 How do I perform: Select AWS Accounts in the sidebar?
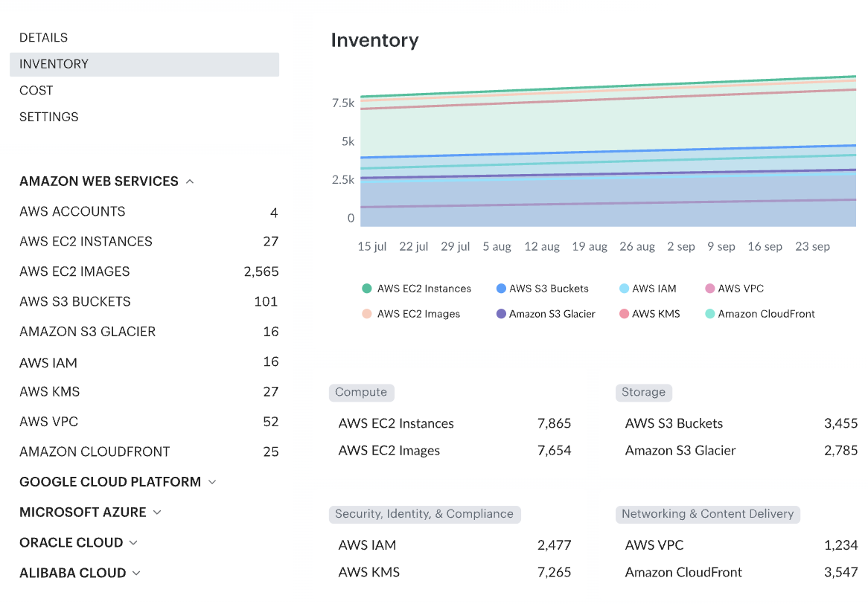coord(149,212)
